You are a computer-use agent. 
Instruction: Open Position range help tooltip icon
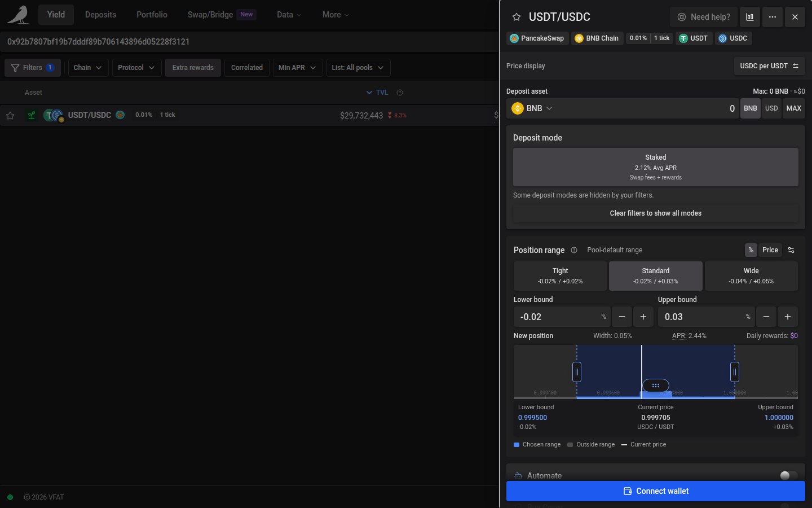coord(574,250)
